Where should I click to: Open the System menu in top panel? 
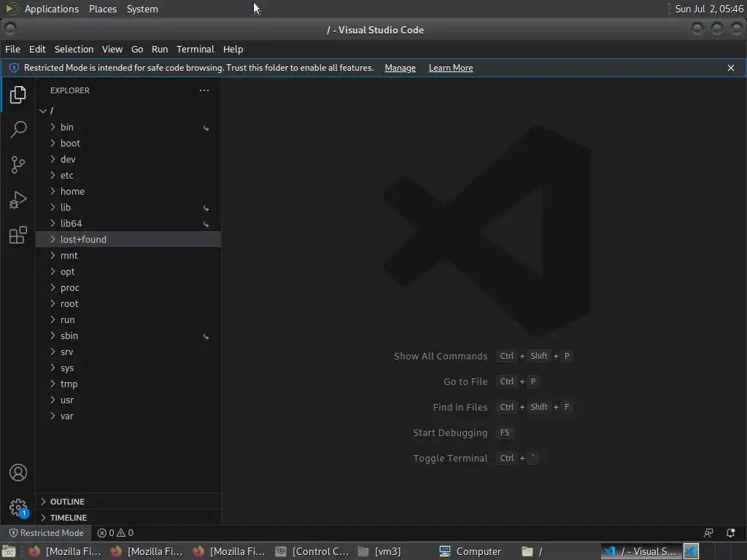[x=142, y=9]
